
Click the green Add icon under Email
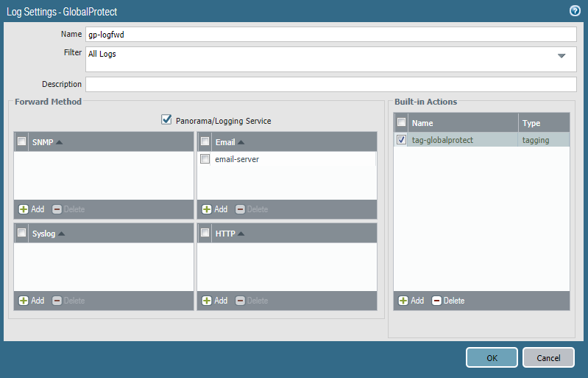pos(207,209)
